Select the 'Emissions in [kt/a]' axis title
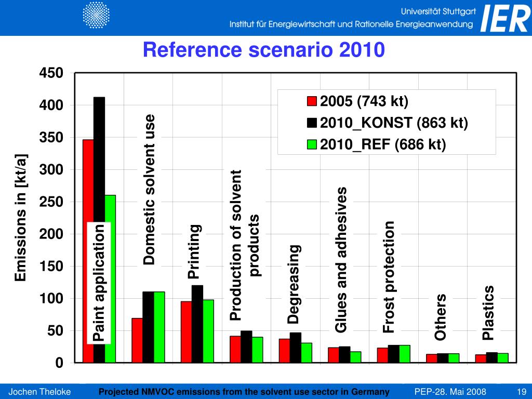Viewport: 532px width, 399px height. point(21,218)
